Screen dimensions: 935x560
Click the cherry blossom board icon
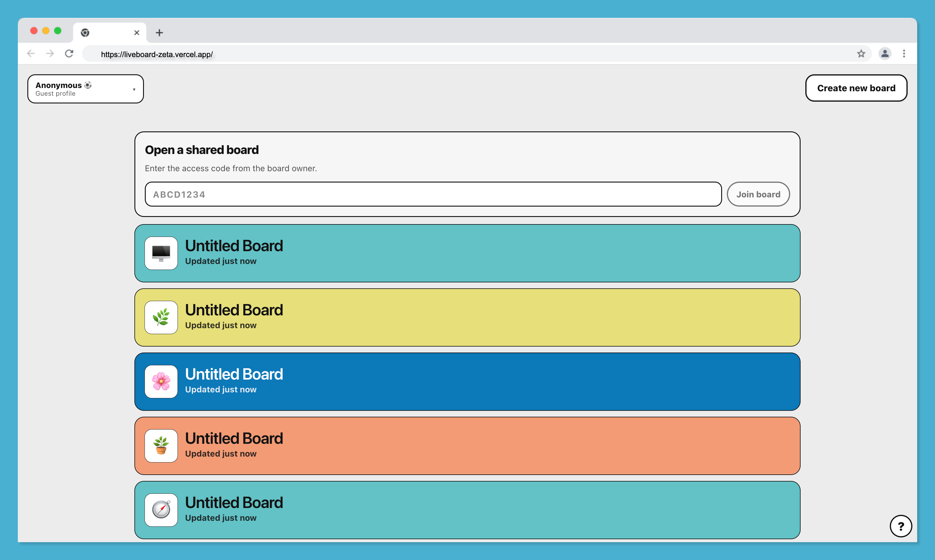pos(161,381)
